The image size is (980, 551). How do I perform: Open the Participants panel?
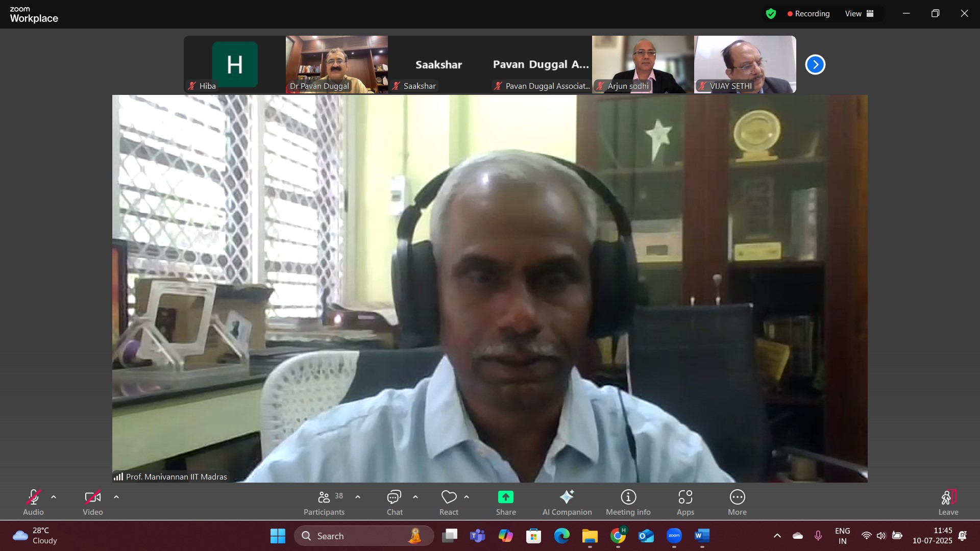point(324,502)
